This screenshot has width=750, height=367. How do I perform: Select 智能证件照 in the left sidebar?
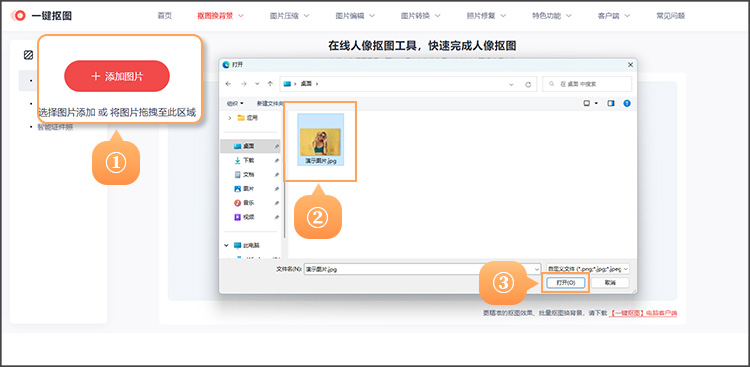tap(55, 127)
